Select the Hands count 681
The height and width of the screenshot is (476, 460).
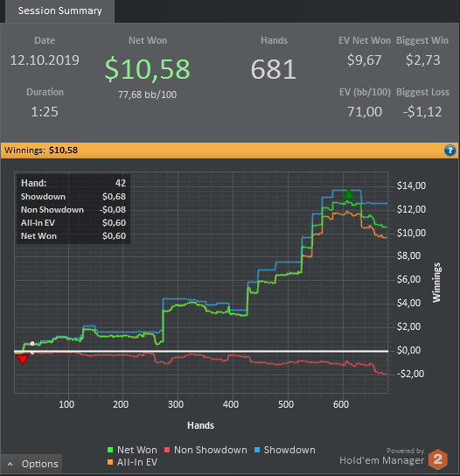[274, 69]
